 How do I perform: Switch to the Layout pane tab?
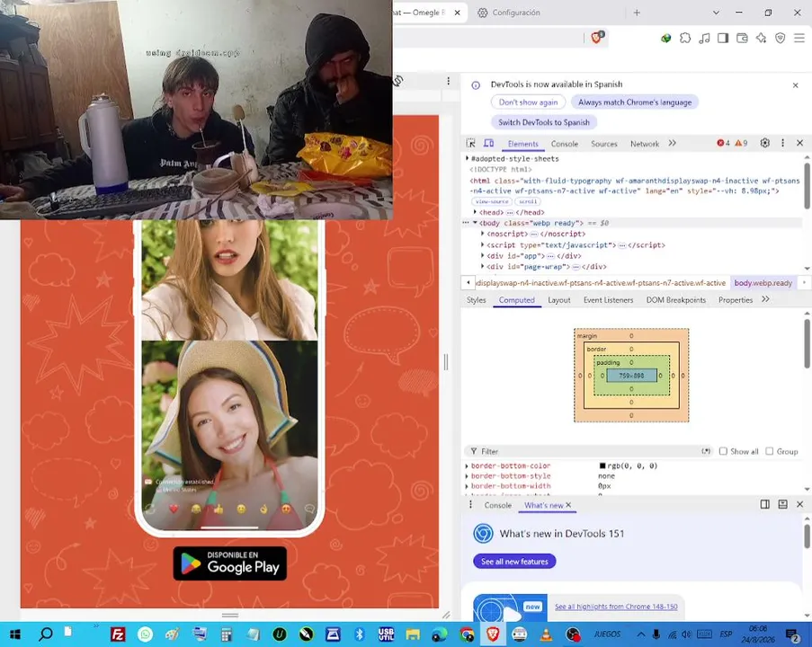558,300
